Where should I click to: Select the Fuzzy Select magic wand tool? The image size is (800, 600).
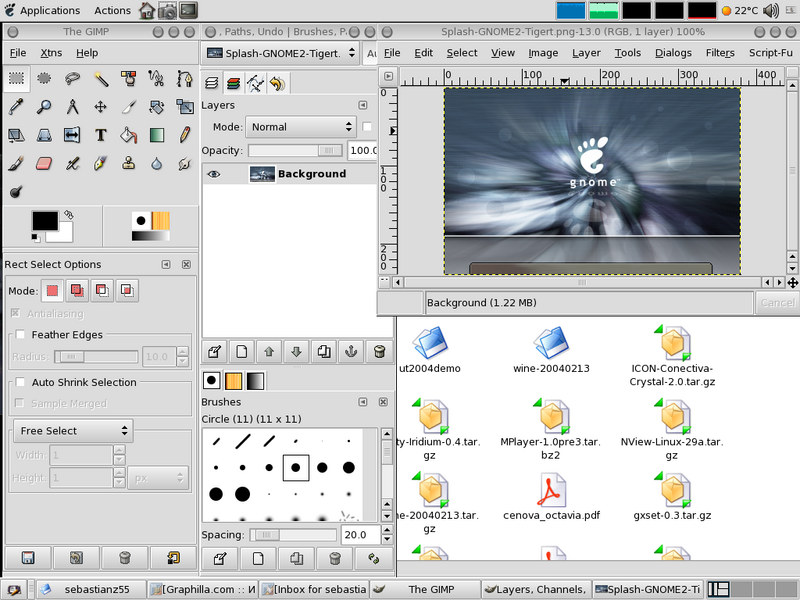(x=101, y=78)
